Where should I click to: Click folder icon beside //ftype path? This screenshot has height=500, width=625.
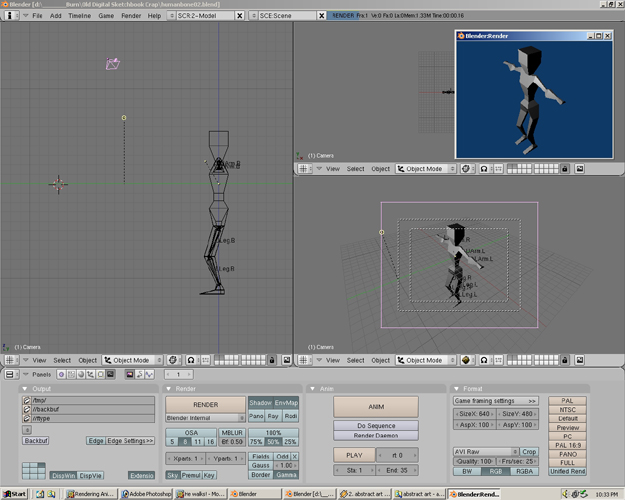click(27, 419)
